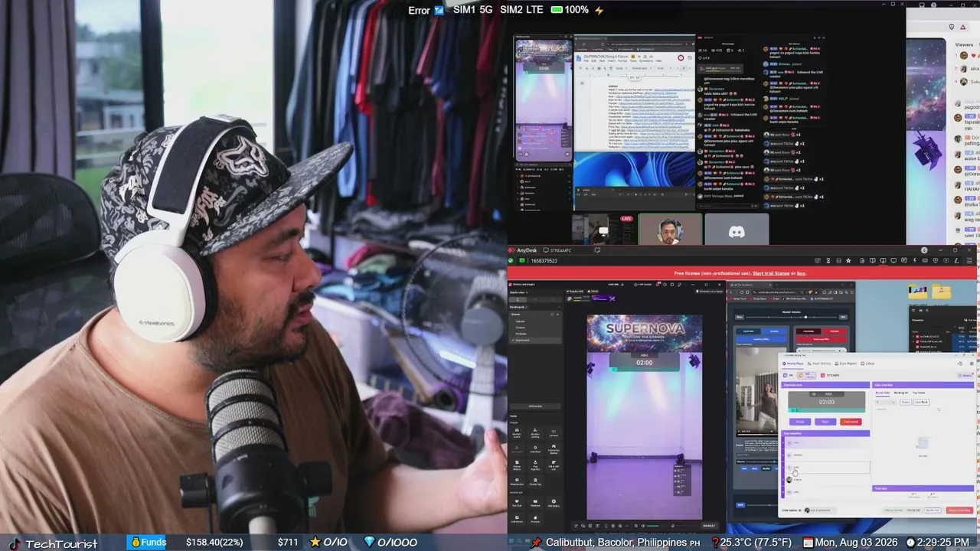
Task: Switch to the Other tab in PK tool
Action: click(868, 364)
